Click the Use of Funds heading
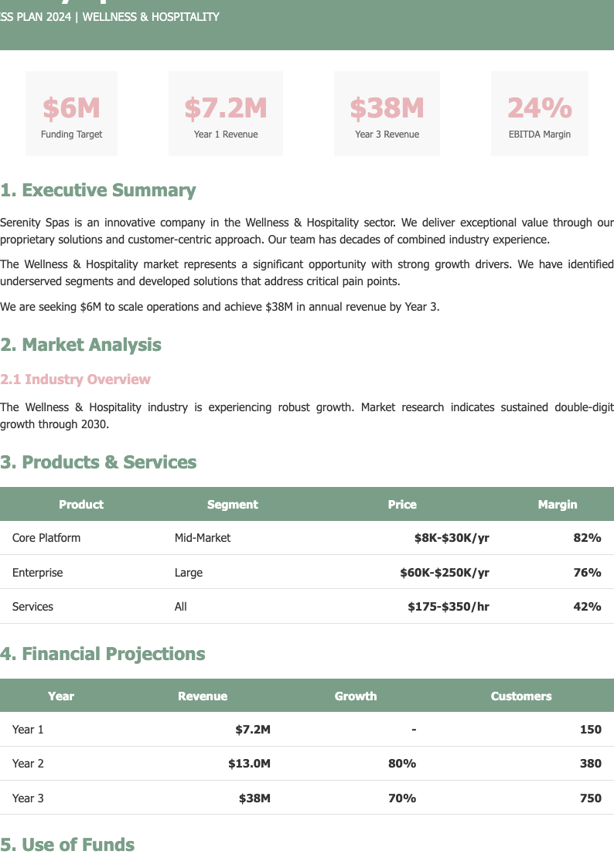The width and height of the screenshot is (614, 868). pos(67,845)
